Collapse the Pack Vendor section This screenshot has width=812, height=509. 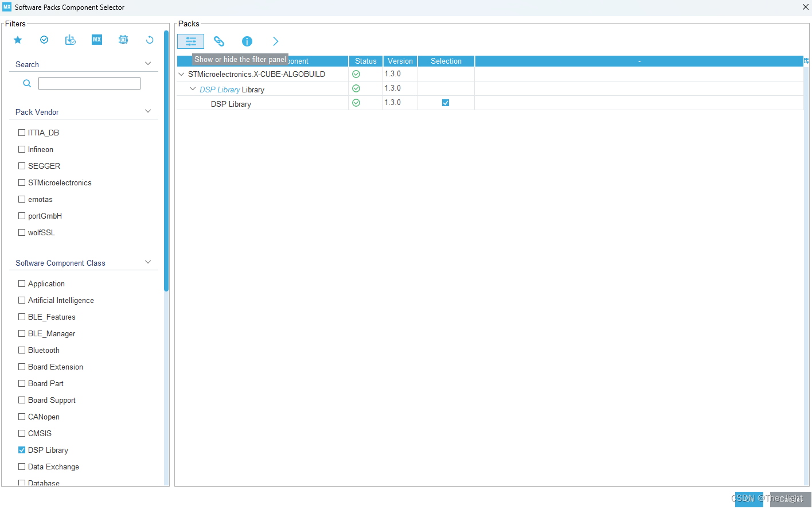148,112
